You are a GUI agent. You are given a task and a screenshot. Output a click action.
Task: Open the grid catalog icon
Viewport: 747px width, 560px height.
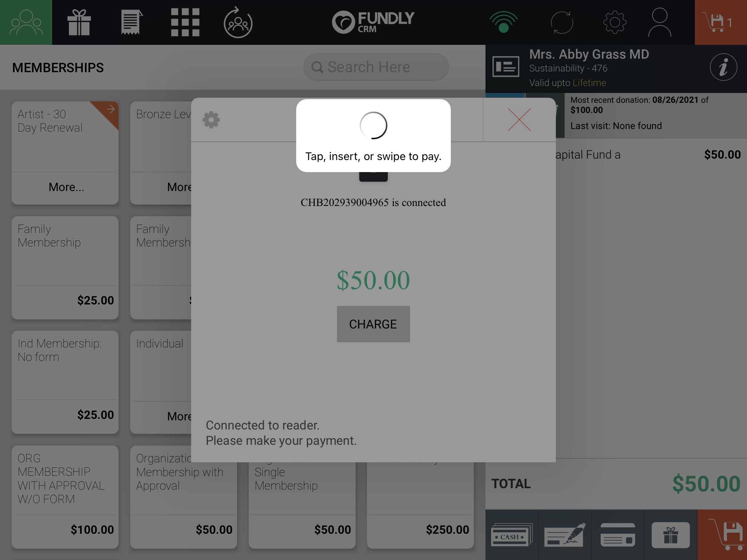(x=185, y=23)
